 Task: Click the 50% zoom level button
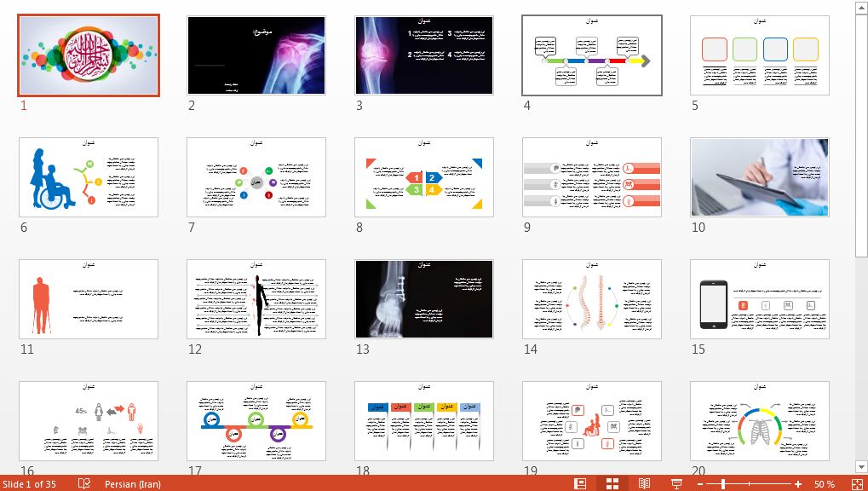click(x=824, y=484)
